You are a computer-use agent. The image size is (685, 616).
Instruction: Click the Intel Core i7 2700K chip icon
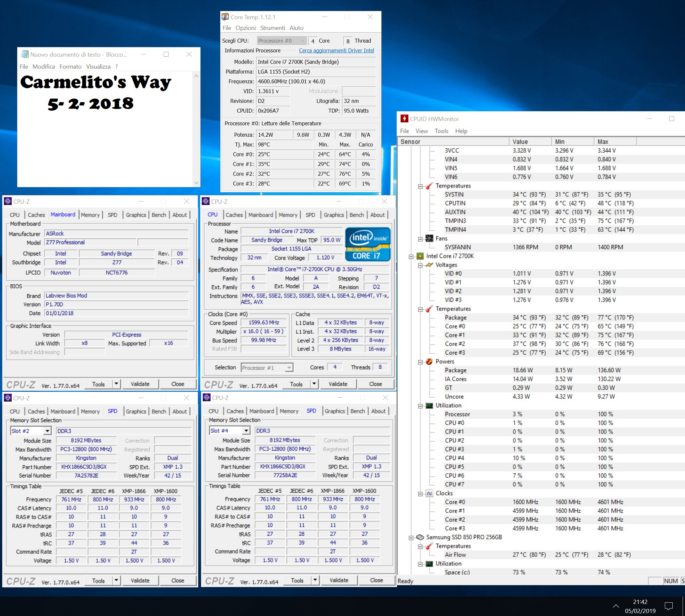pyautogui.click(x=420, y=256)
